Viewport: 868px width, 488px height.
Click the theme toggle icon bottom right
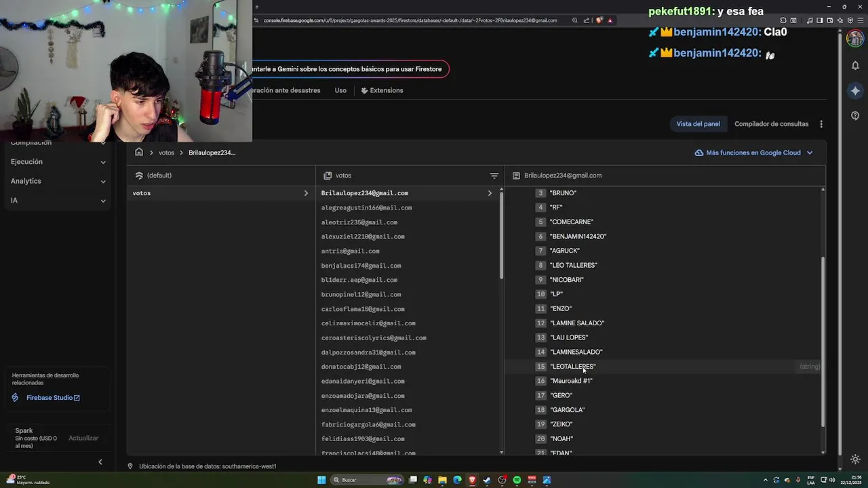[x=855, y=459]
